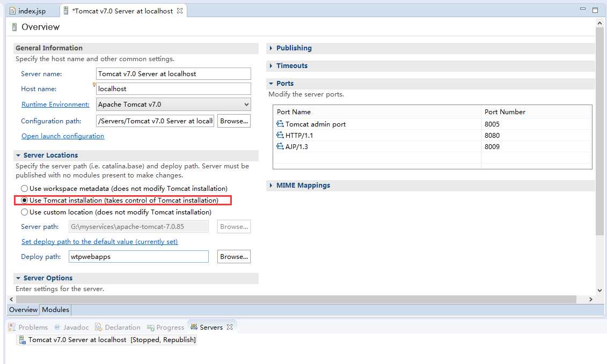Close the Tomcat v7.0 Server editor tab
This screenshot has height=364, width=607.
coord(180,11)
